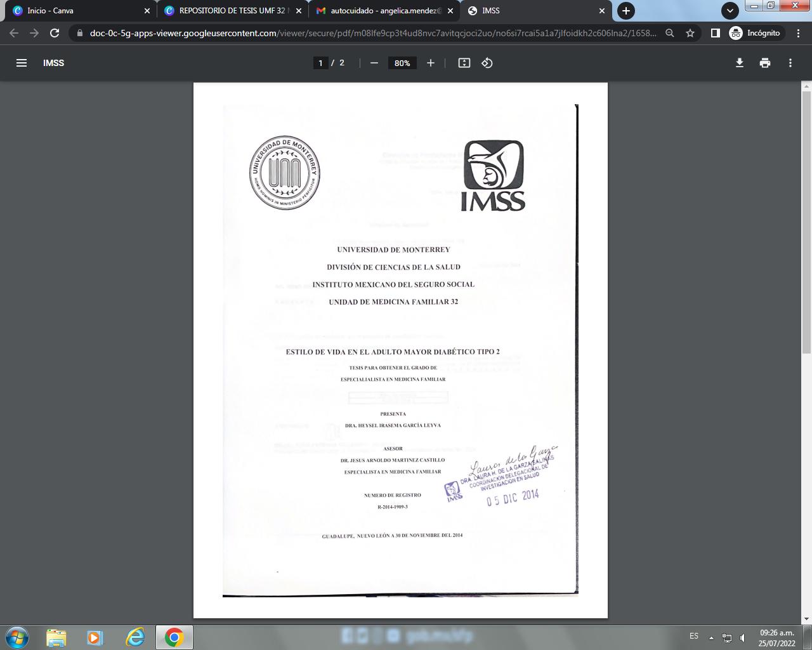Switch to the Gmail autocuidado tab
The height and width of the screenshot is (650, 812).
(x=385, y=11)
